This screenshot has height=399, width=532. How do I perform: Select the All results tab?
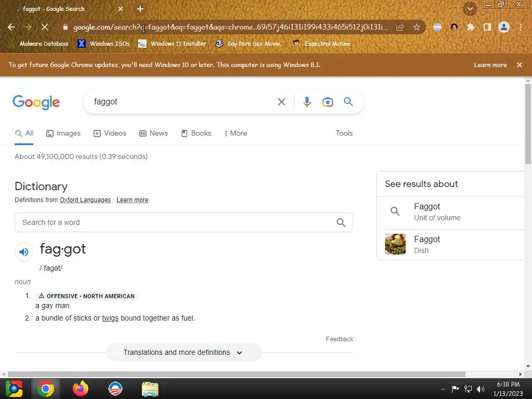click(x=24, y=134)
